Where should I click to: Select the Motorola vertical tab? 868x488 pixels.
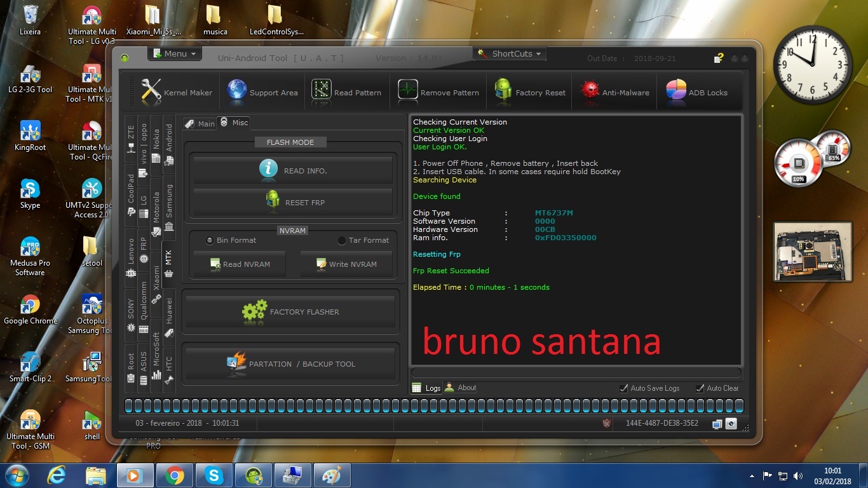[x=156, y=215]
